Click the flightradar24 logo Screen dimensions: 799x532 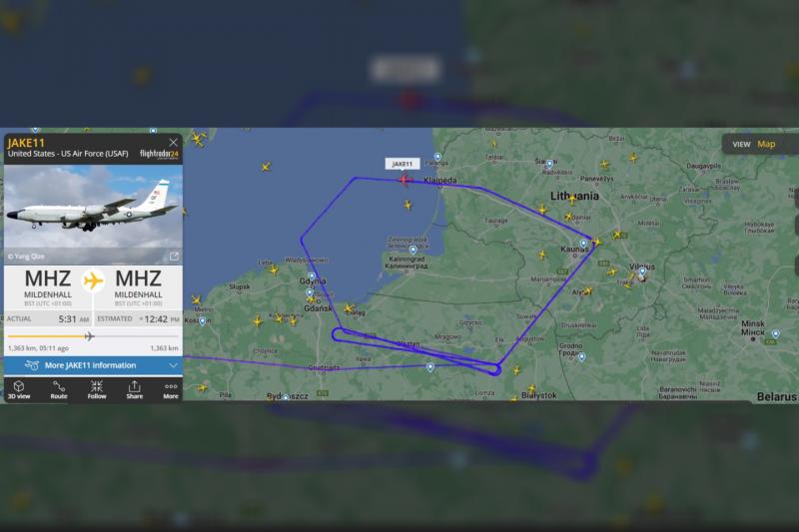point(159,154)
